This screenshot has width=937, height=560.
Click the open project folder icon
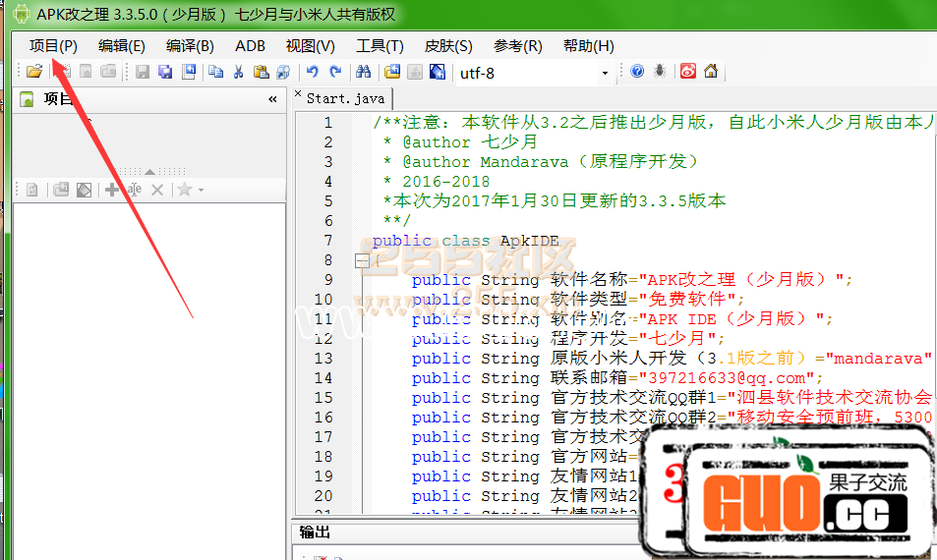click(x=34, y=72)
